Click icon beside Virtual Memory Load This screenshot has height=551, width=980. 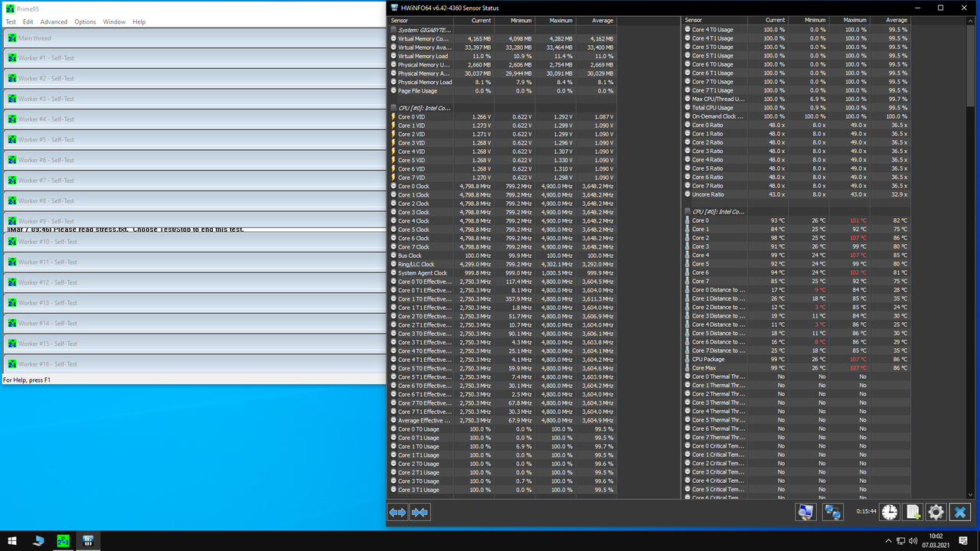pos(394,56)
